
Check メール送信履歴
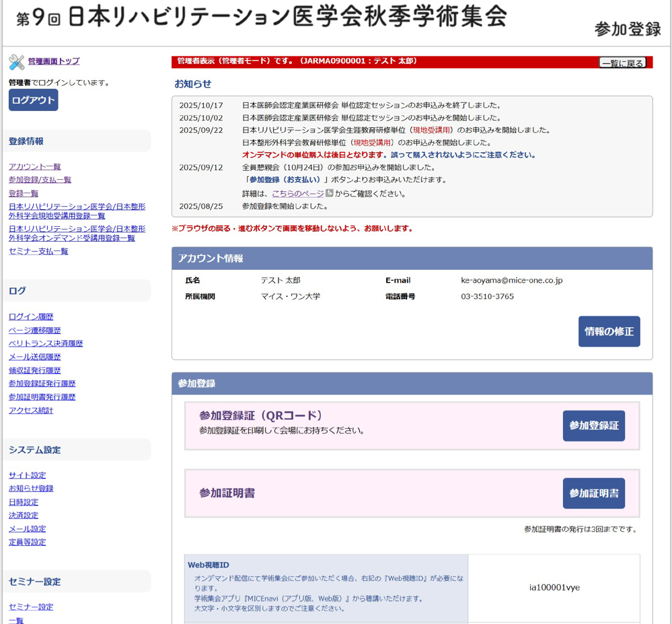coord(35,357)
